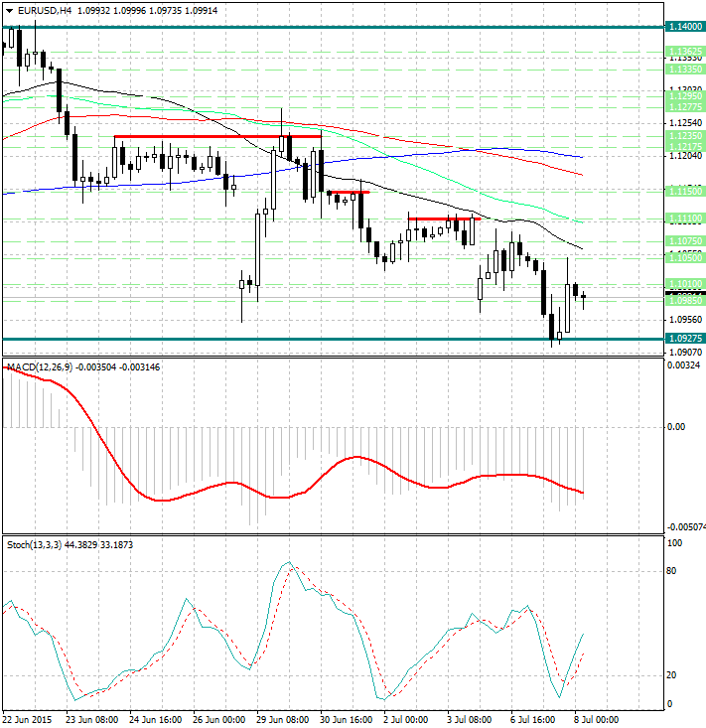
Task: Click the 23 Jun 08:00 time label
Action: (92, 720)
